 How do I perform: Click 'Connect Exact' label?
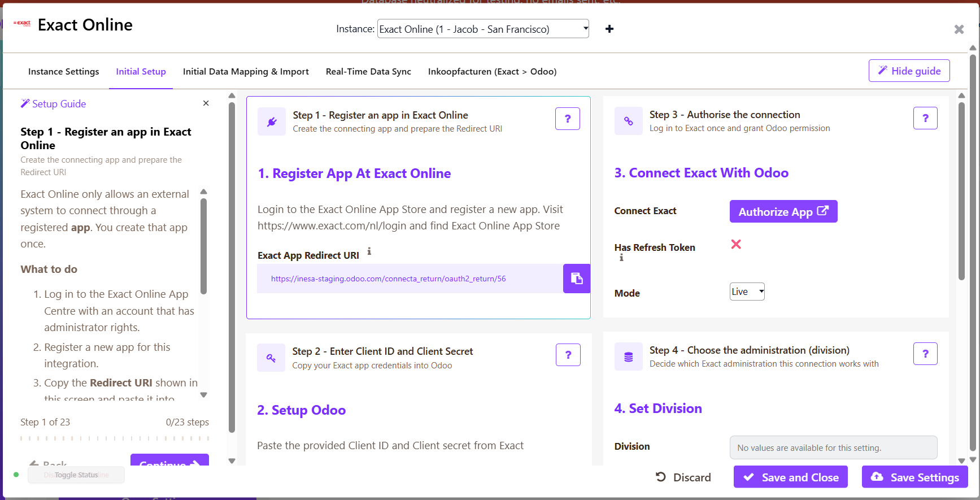(645, 211)
